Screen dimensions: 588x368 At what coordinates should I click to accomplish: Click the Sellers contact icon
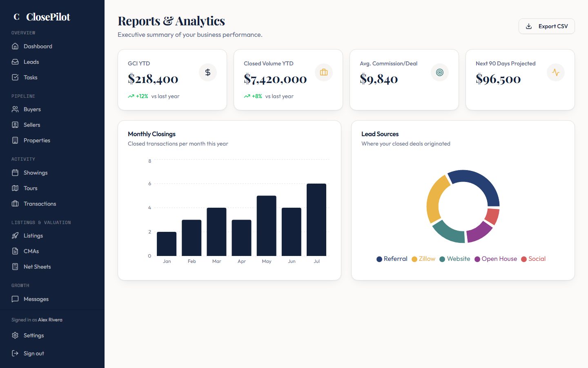coord(15,125)
